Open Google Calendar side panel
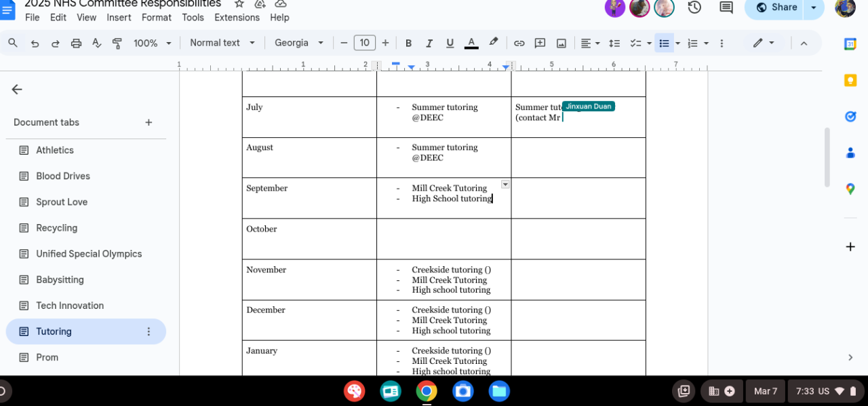Screen dimensions: 868x406 click(850, 44)
